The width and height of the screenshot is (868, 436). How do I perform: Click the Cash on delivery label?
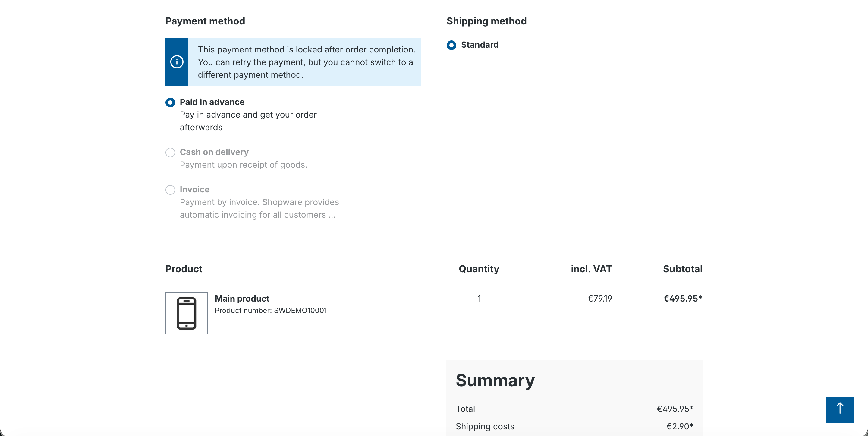[x=214, y=152]
